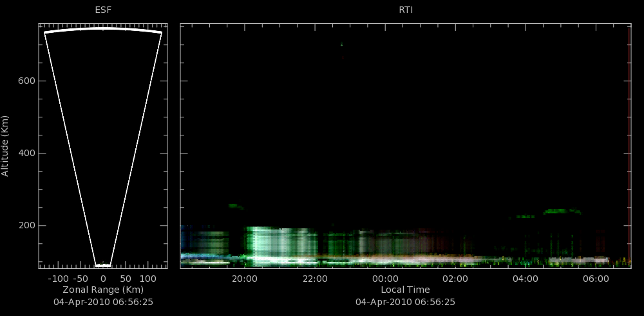The height and width of the screenshot is (316, 644).
Task: Click the 22:00 time tick label
Action: click(x=315, y=279)
